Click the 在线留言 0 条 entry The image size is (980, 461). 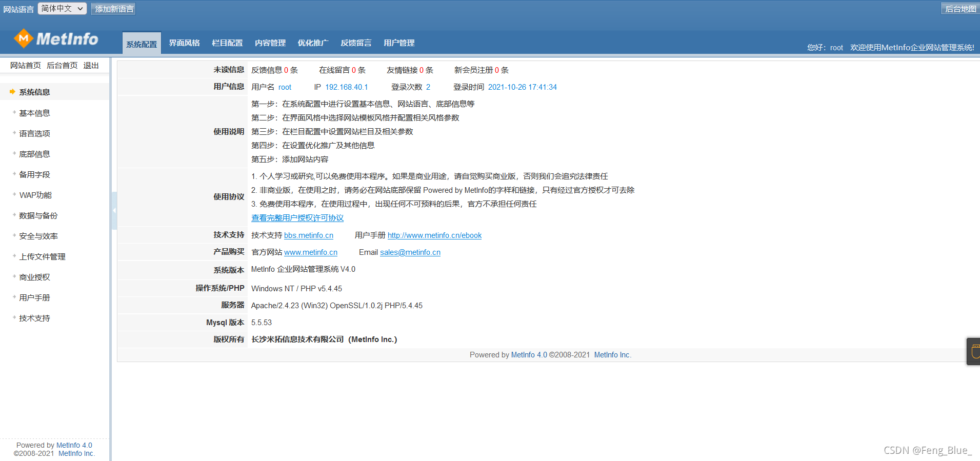point(342,70)
